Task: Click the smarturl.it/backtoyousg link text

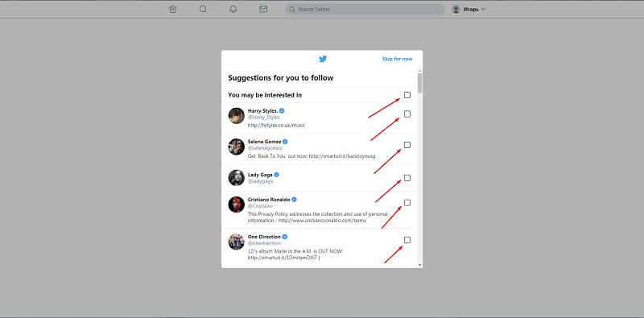Action: coord(343,156)
